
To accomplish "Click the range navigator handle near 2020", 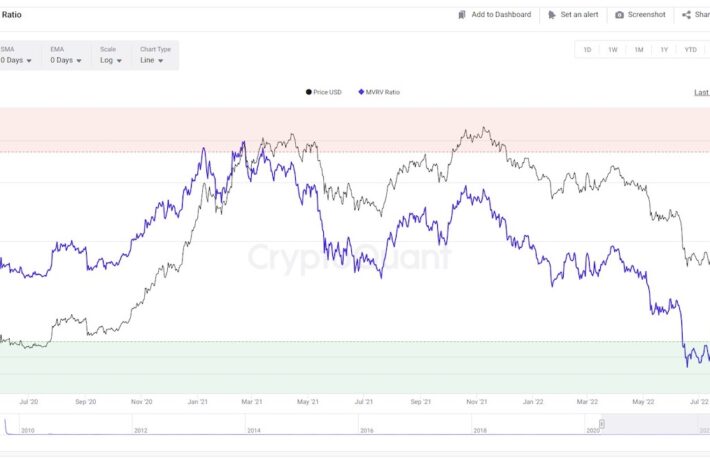I will [x=602, y=424].
